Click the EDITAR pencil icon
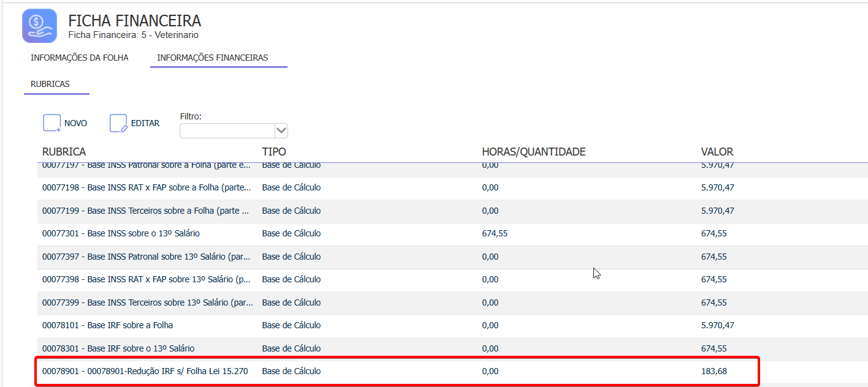The image size is (868, 387). tap(118, 123)
